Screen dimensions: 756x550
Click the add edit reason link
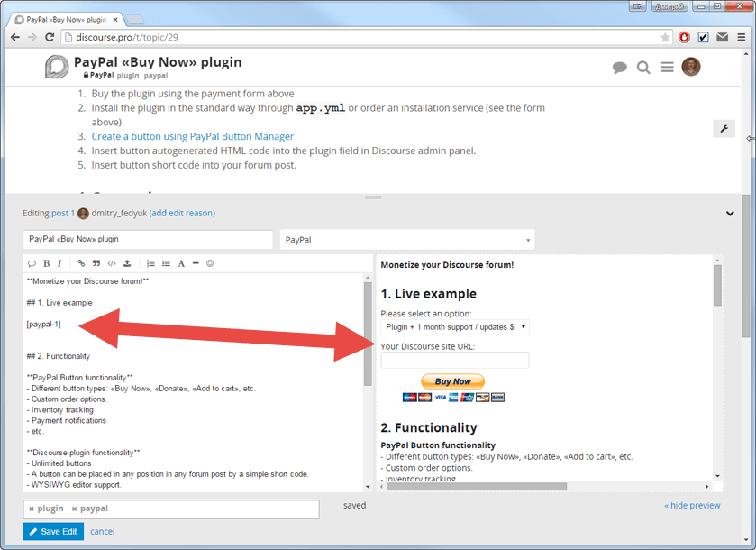(x=182, y=214)
